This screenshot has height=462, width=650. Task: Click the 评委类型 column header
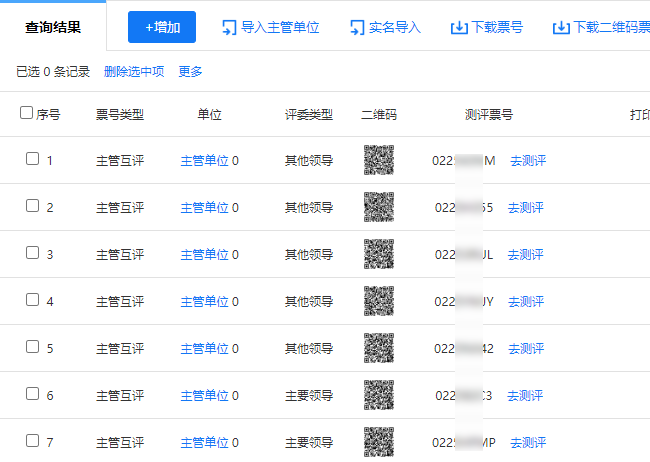point(309,114)
